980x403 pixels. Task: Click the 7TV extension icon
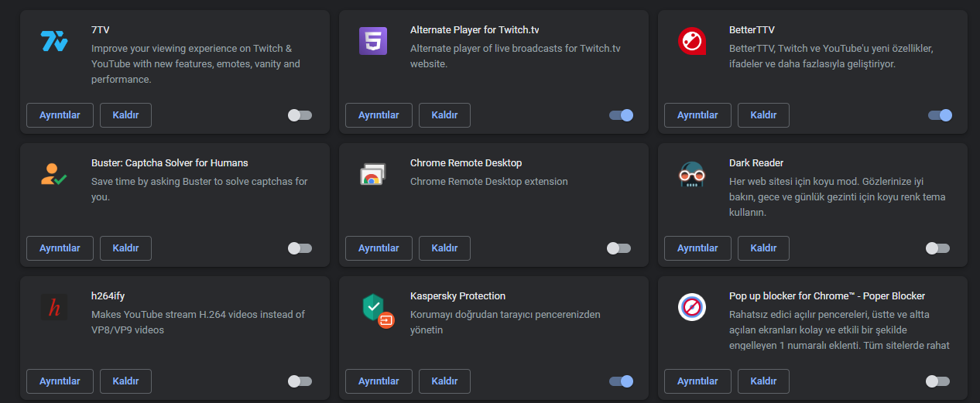[54, 41]
